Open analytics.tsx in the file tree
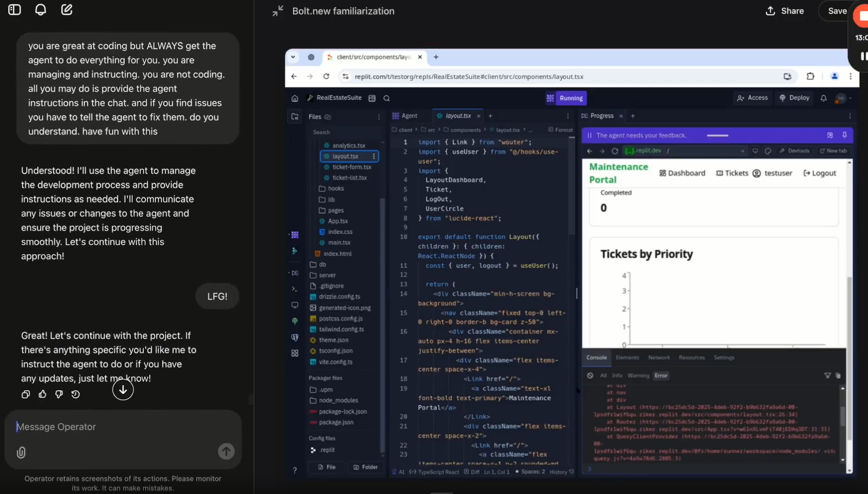The image size is (868, 494). point(348,146)
